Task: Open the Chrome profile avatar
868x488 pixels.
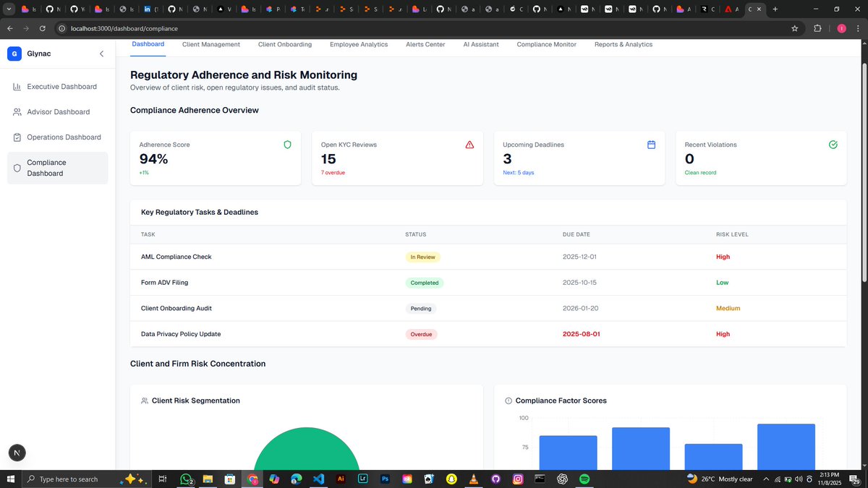Action: click(x=841, y=28)
